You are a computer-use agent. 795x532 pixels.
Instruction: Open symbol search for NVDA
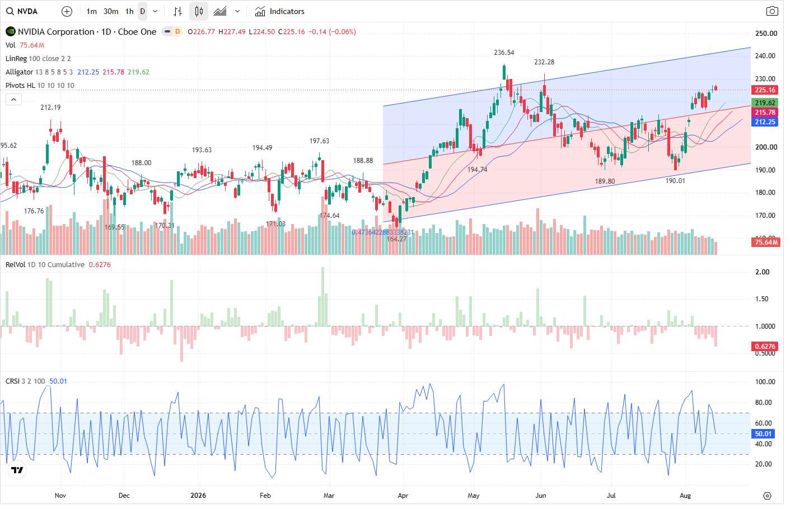(22, 11)
